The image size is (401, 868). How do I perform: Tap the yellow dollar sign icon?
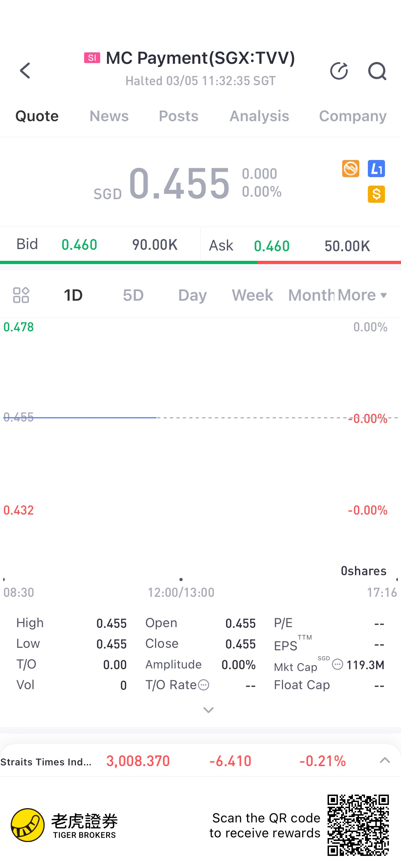[376, 194]
